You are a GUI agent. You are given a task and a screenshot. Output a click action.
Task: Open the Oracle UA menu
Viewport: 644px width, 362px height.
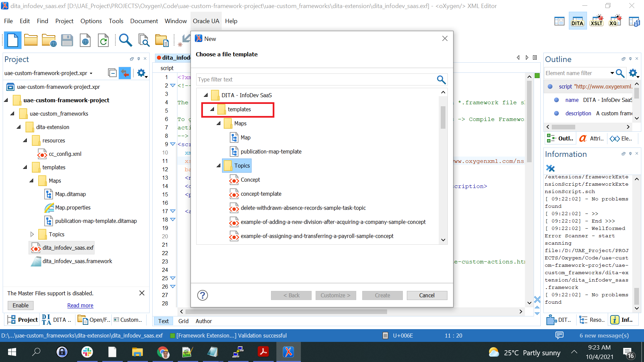pos(206,21)
